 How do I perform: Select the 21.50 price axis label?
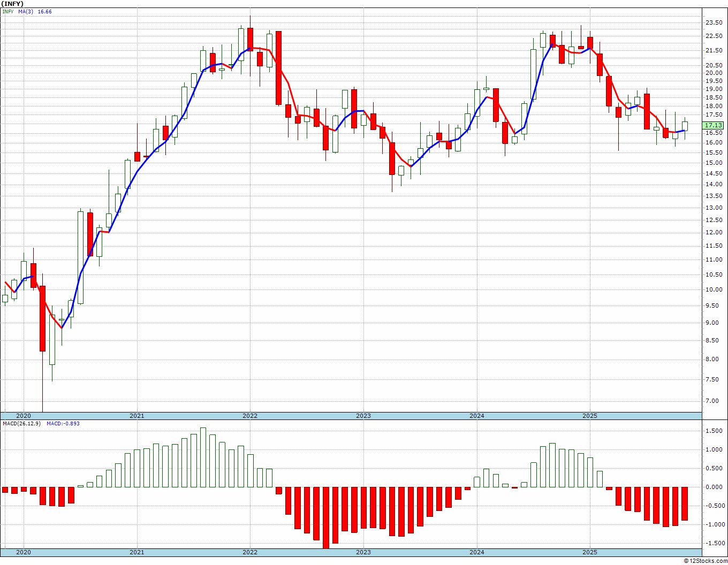tap(714, 50)
